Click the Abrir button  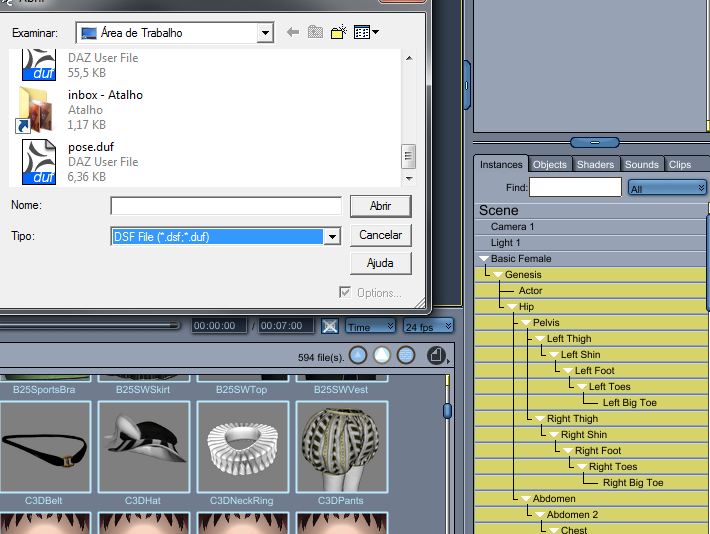point(380,206)
